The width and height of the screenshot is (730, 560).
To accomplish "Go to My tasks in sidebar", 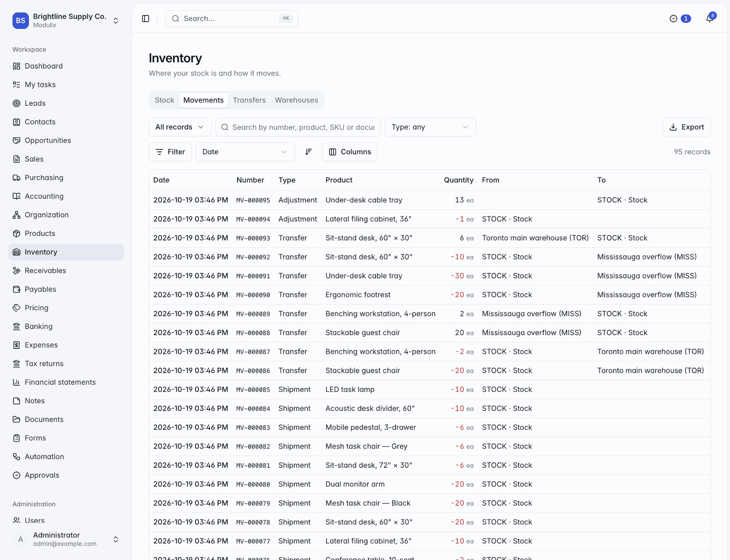I will (66, 84).
